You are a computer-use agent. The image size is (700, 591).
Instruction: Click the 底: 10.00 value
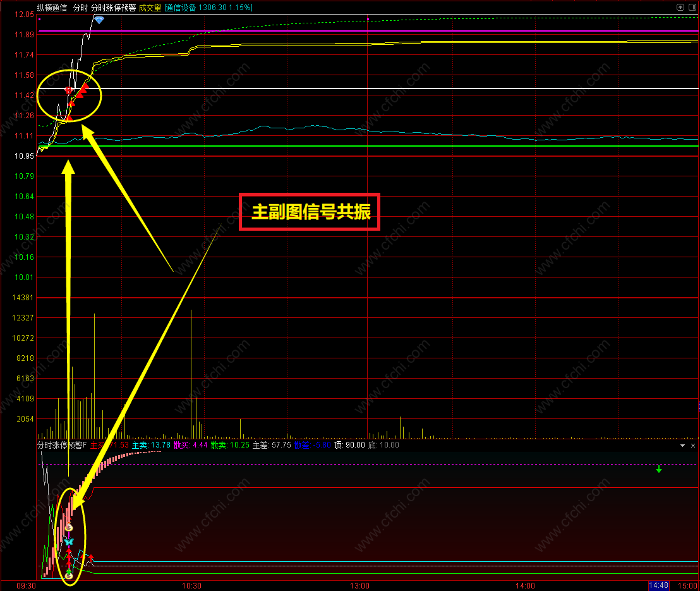[x=383, y=445]
